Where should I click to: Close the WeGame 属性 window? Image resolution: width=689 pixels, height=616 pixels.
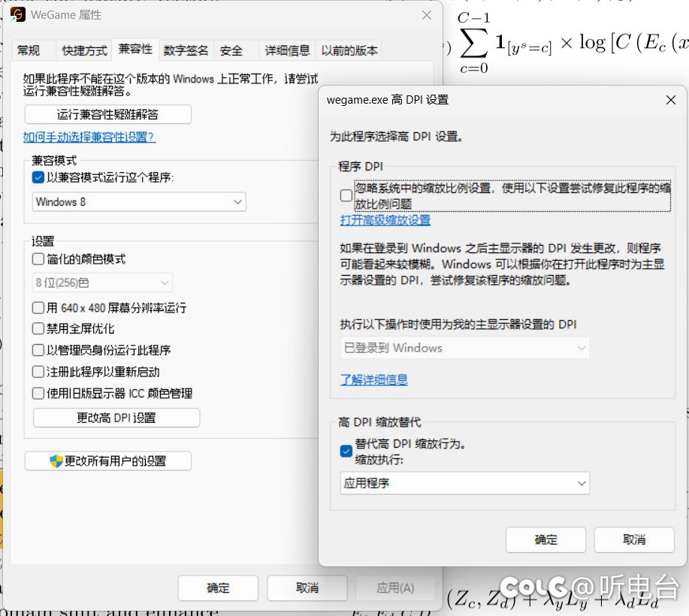click(x=426, y=15)
